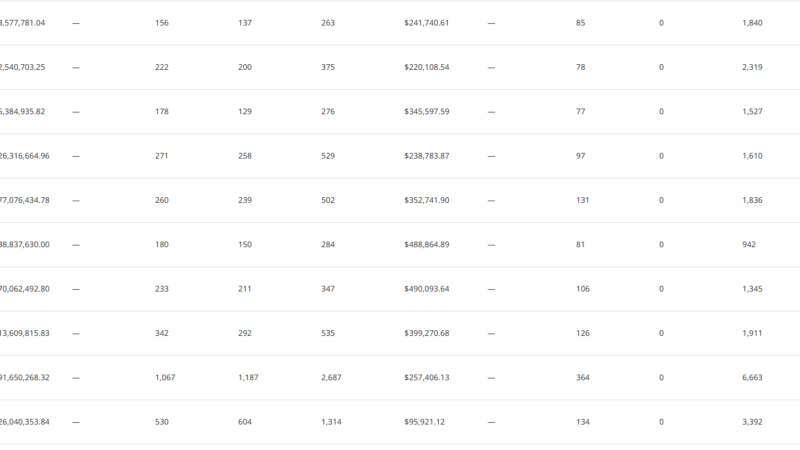Click the $352,741.90 cell
Screen dimensions: 800x450
tap(427, 201)
